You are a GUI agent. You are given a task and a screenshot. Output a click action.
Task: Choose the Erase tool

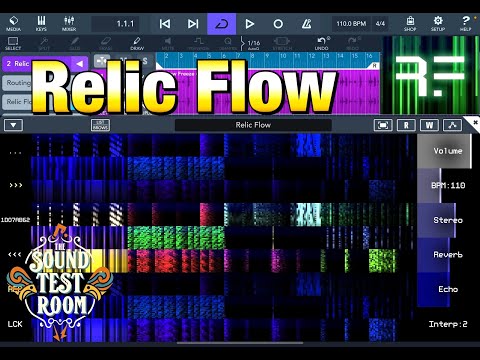105,44
